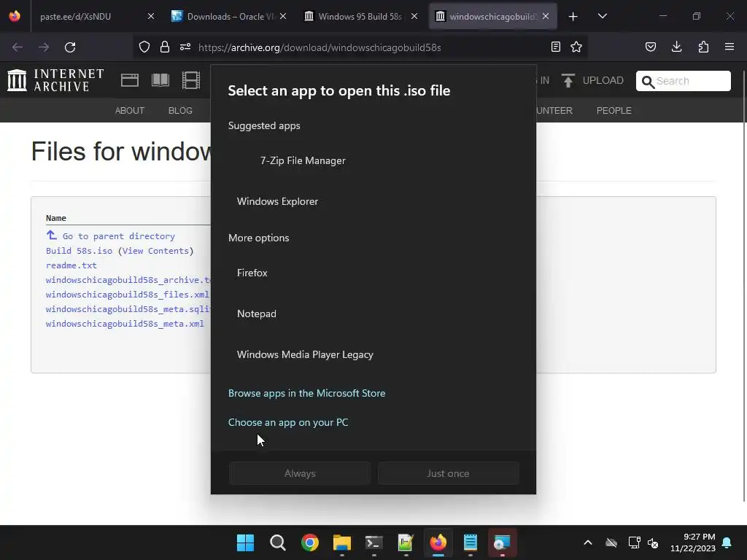Open ABOUT in archive navigation

[x=130, y=111]
